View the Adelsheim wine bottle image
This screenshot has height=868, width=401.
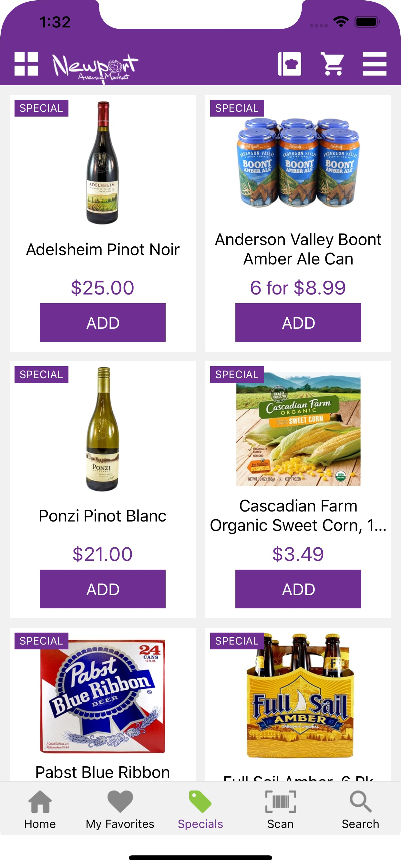(103, 163)
